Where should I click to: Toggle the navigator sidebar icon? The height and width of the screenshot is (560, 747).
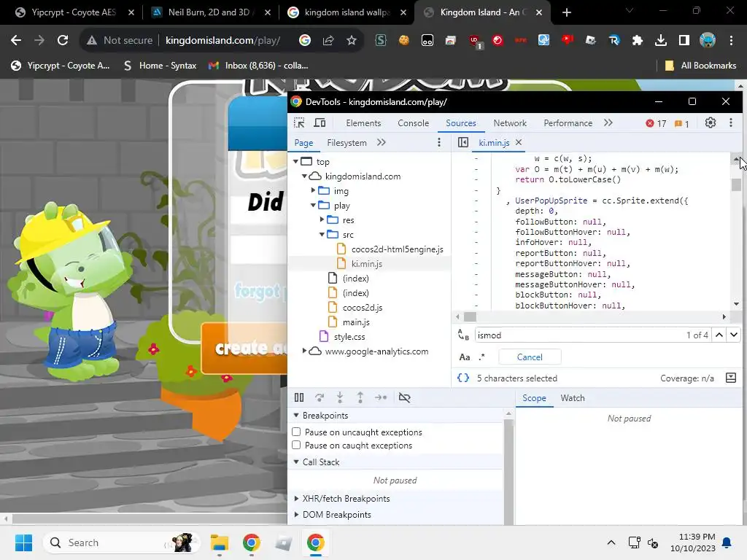point(463,142)
